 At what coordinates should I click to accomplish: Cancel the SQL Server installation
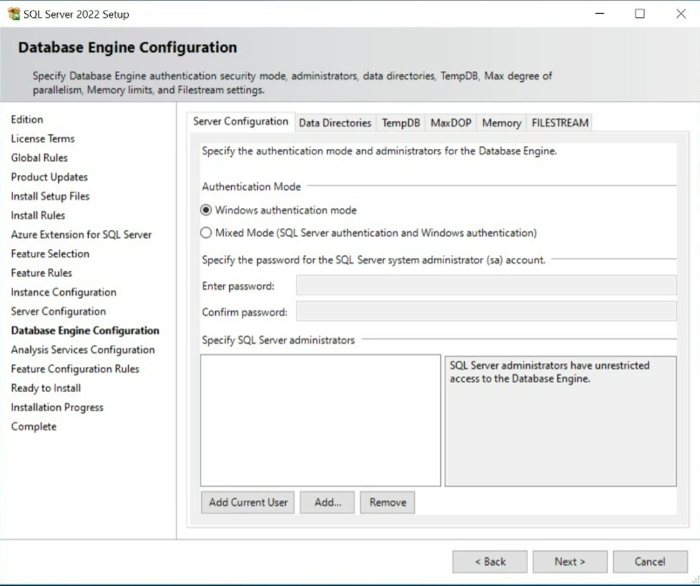coord(650,561)
